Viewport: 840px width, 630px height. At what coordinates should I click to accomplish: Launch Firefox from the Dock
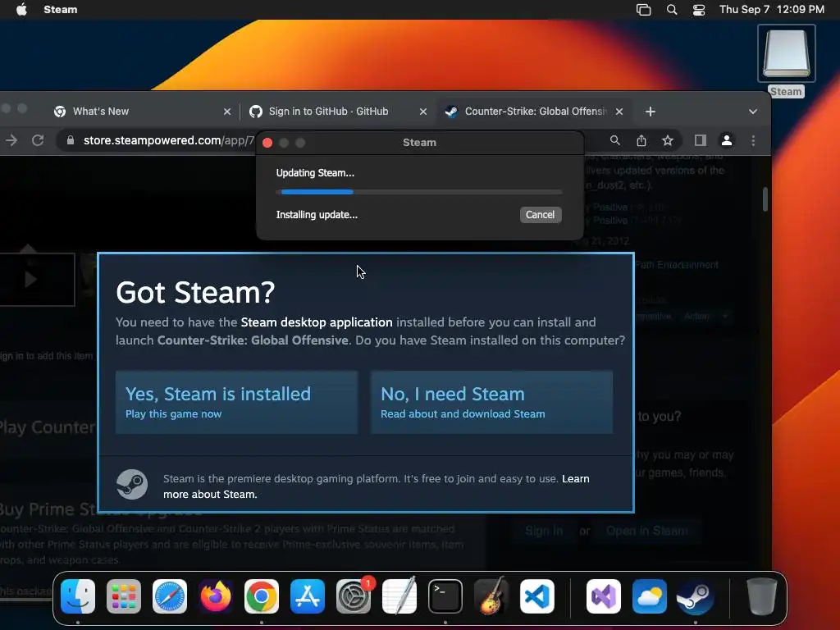tap(216, 596)
